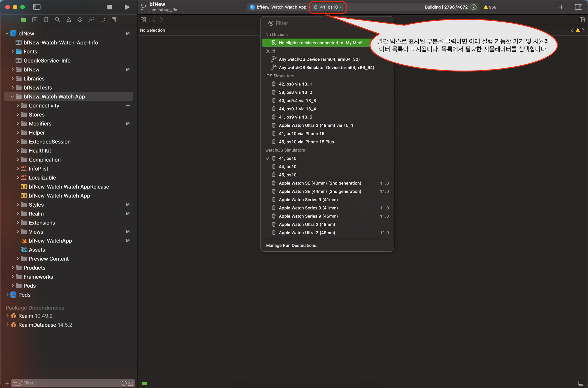
Task: Toggle the left navigator sidebar visibility
Action: tap(37, 7)
